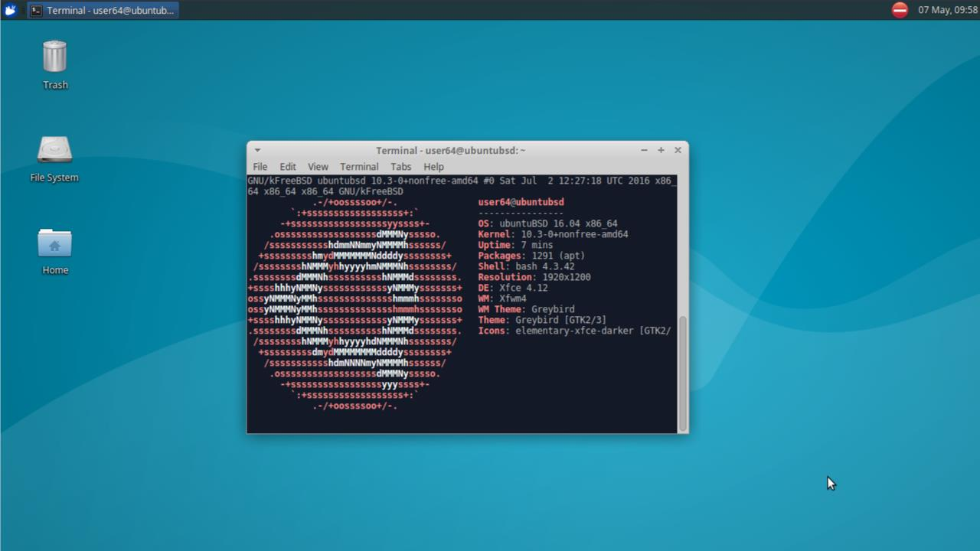Image resolution: width=980 pixels, height=551 pixels.
Task: Open the Terminal menu in menu bar
Action: pos(359,167)
